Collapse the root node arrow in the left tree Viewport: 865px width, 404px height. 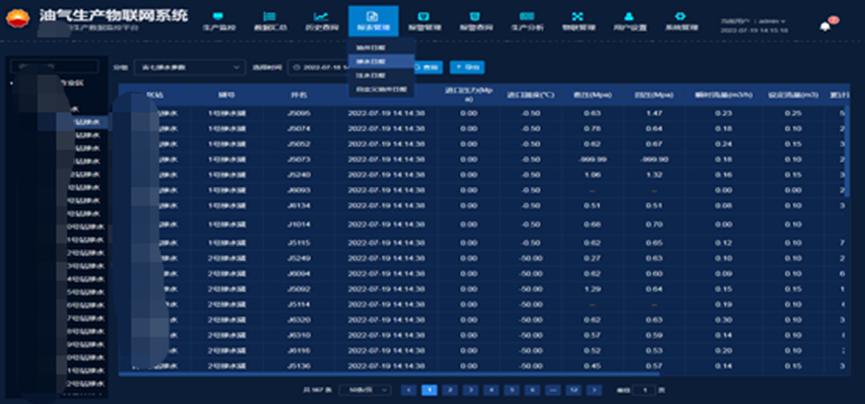(x=12, y=83)
